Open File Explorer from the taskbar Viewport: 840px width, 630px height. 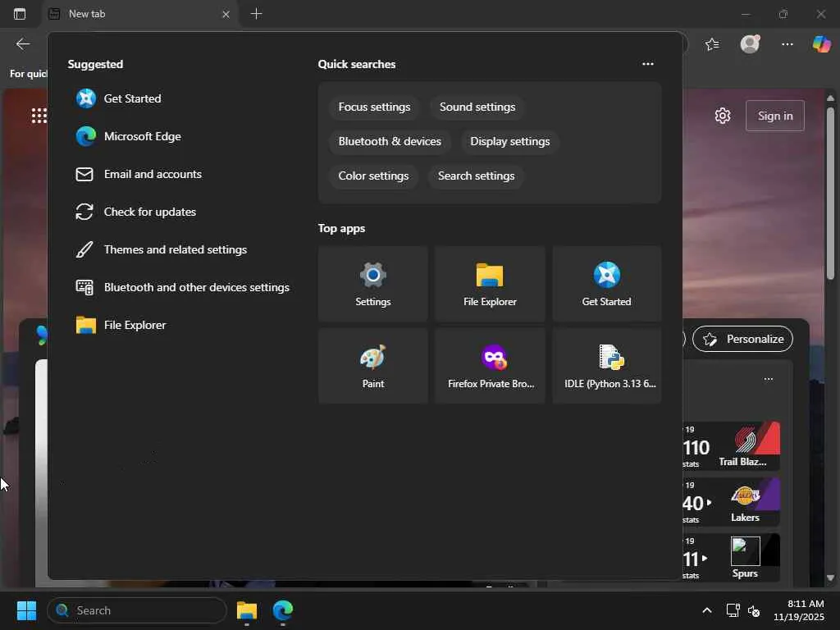pyautogui.click(x=247, y=610)
